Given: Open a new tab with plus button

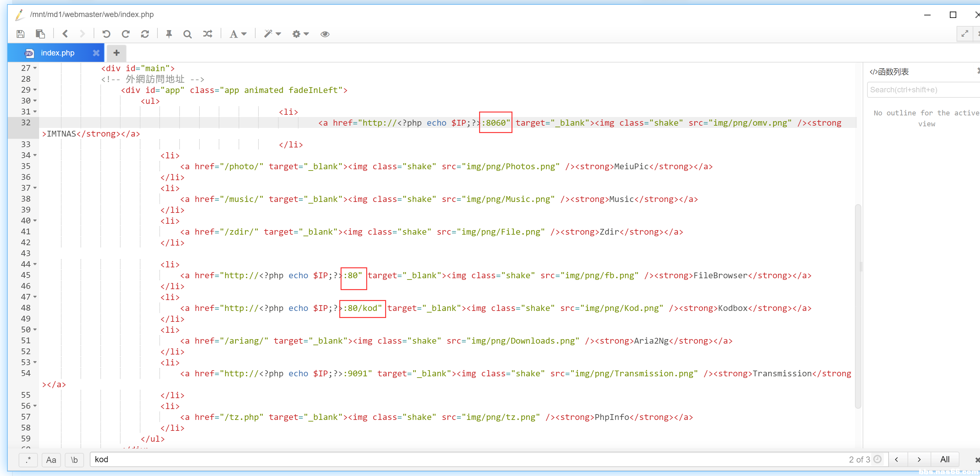Looking at the screenshot, I should click(x=116, y=53).
